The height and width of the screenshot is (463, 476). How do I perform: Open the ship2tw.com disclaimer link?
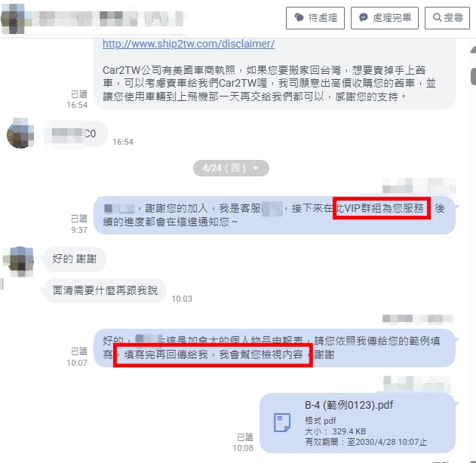coord(189,44)
